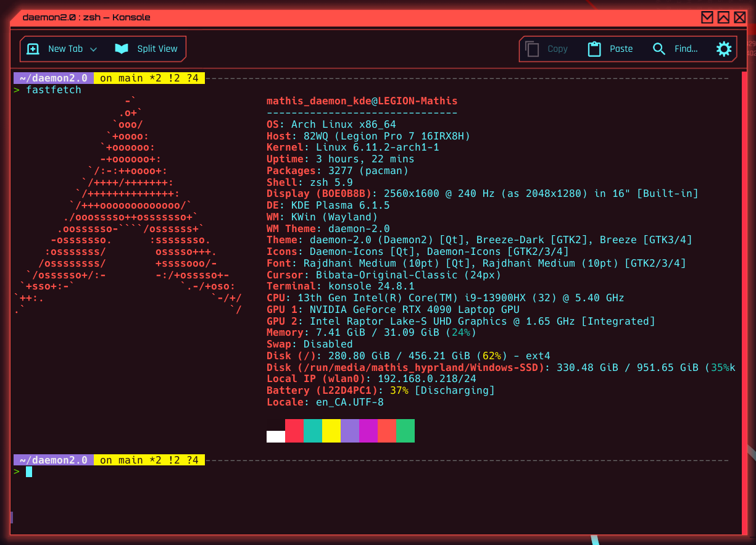The height and width of the screenshot is (545, 756).
Task: Click '192.168.0.218/24' local IP value
Action: click(427, 379)
